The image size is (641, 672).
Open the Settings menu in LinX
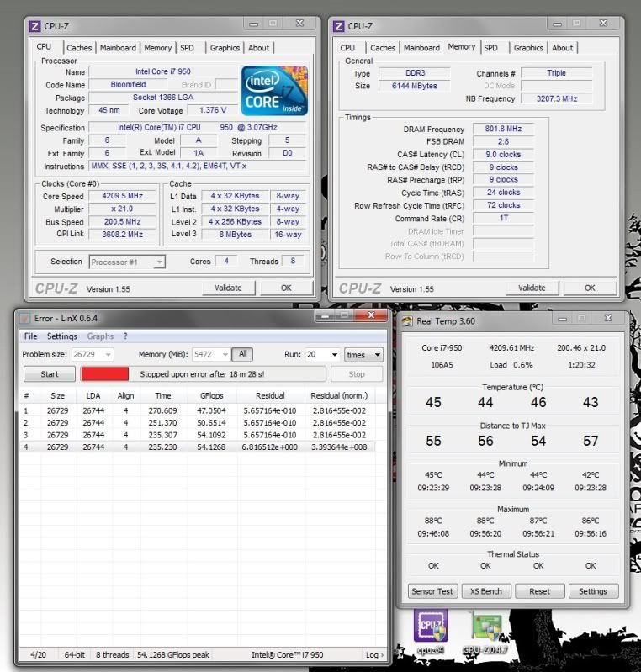point(61,336)
